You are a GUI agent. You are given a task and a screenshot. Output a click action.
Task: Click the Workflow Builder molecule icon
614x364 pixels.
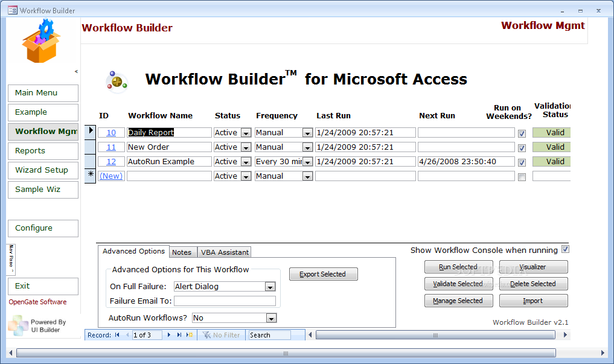click(x=117, y=82)
